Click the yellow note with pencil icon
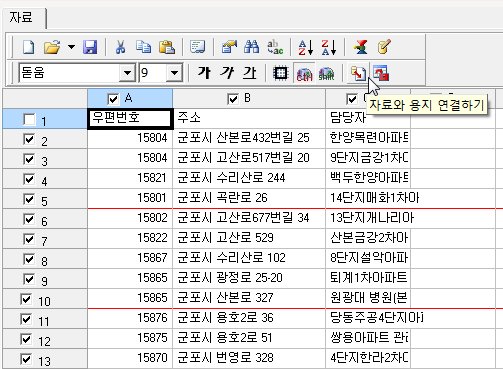 [x=383, y=47]
